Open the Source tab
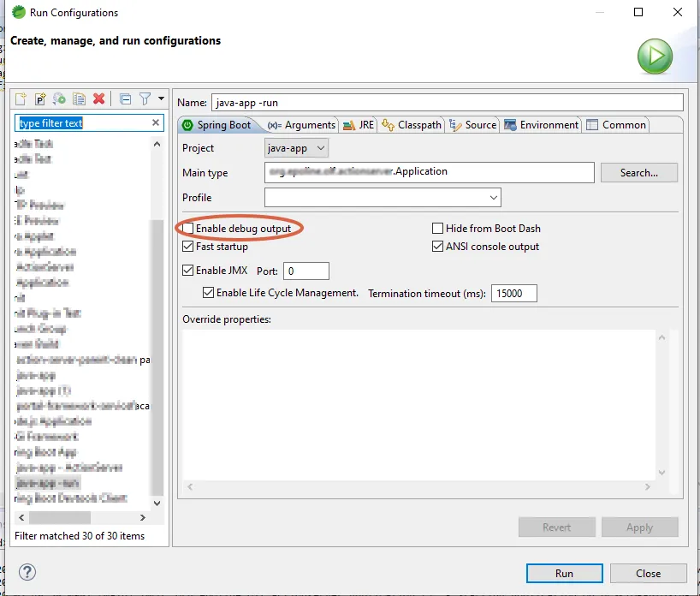Image resolution: width=700 pixels, height=596 pixels. [472, 125]
